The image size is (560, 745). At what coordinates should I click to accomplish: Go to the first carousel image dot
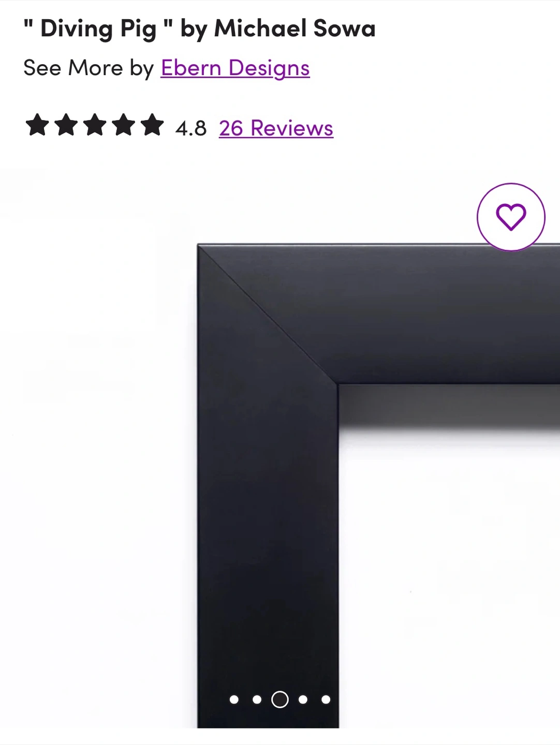[234, 699]
